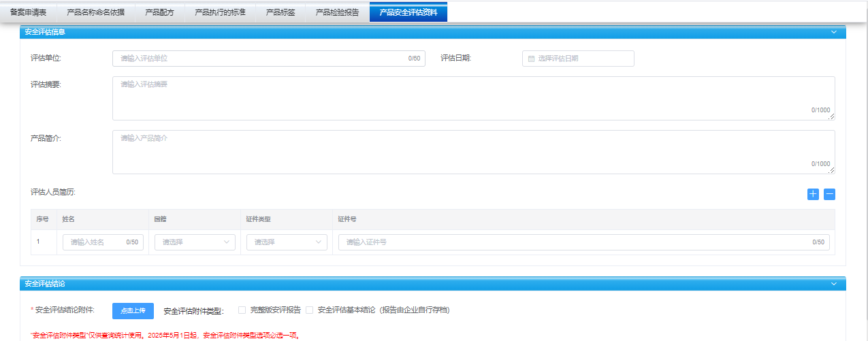Remove evaluator row with minus icon
Image resolution: width=868 pixels, height=341 pixels.
pos(829,194)
